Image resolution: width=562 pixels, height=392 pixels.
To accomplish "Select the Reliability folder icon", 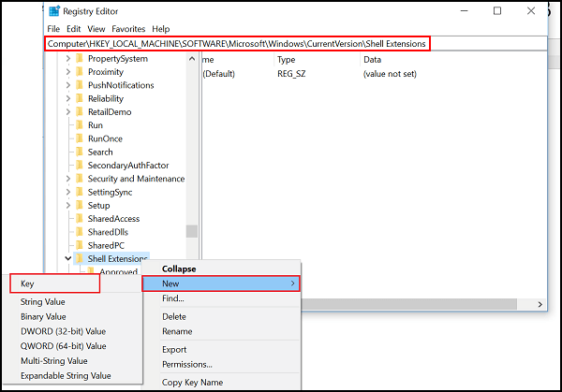I will click(80, 98).
